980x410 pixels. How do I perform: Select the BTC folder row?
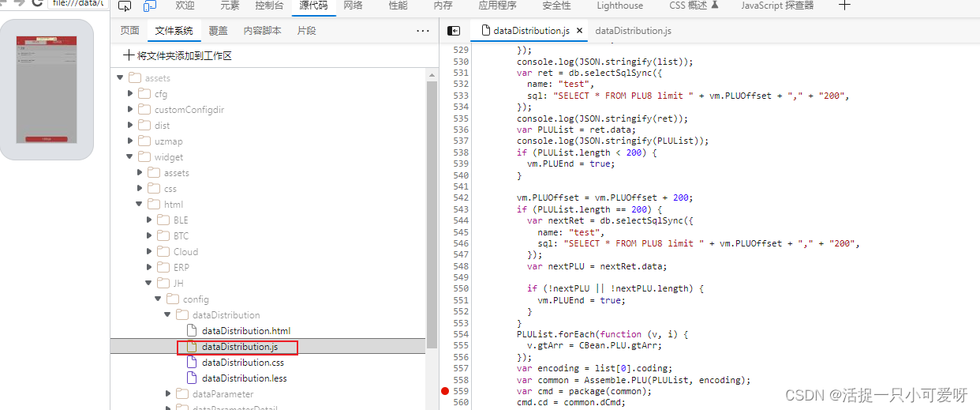(x=268, y=235)
